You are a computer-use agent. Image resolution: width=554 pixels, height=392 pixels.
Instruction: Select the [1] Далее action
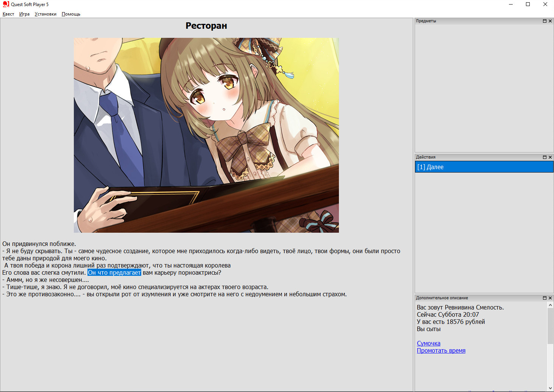484,167
